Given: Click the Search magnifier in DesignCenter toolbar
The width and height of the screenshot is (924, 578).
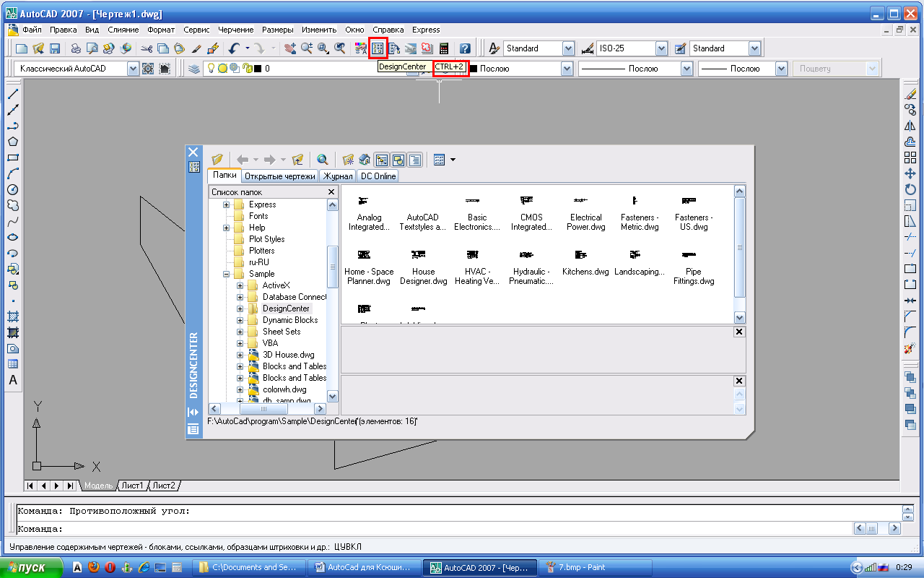Looking at the screenshot, I should click(x=323, y=160).
